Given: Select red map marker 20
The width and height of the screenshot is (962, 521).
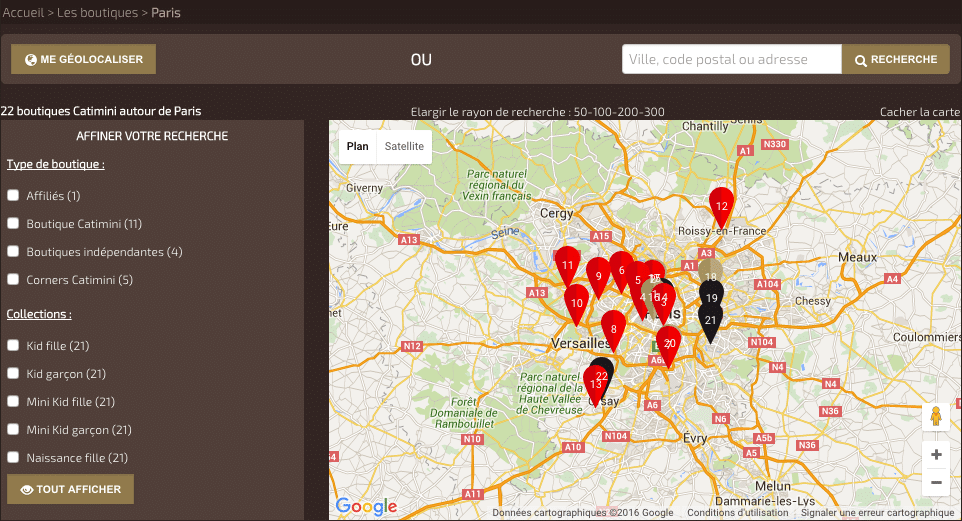Looking at the screenshot, I should pos(669,345).
